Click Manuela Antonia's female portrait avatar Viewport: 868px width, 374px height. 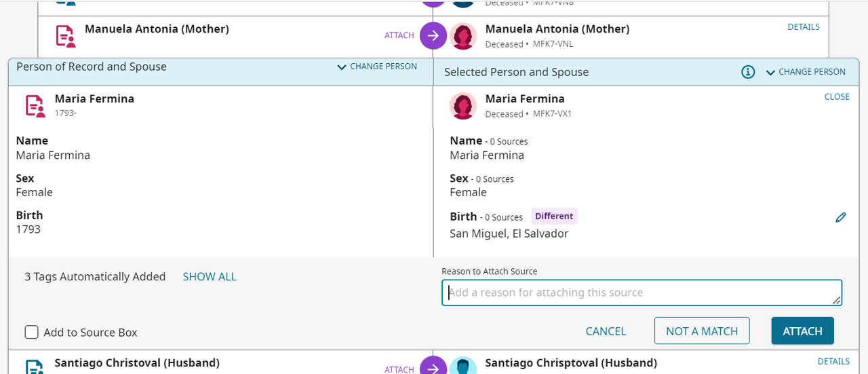463,36
